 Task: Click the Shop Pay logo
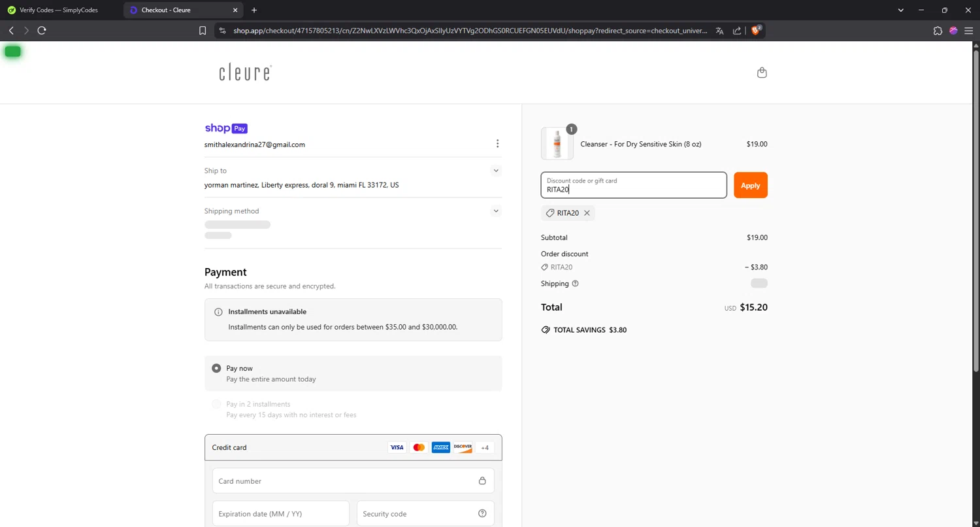pos(226,128)
